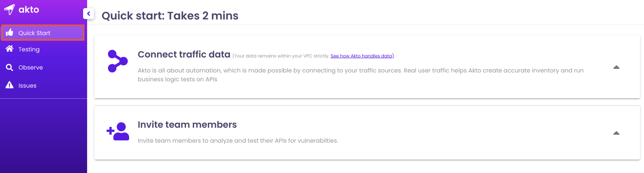
Task: Click the magnifier icon beside Observe
Action: pyautogui.click(x=9, y=67)
